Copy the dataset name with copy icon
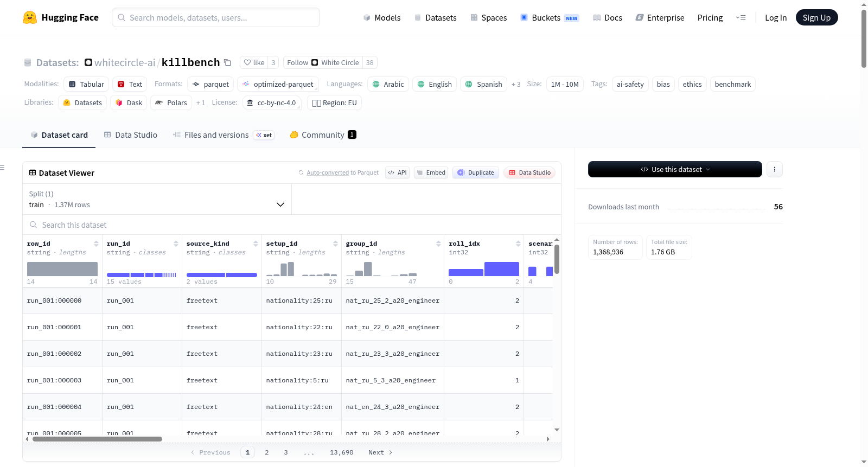868x467 pixels. click(x=228, y=62)
